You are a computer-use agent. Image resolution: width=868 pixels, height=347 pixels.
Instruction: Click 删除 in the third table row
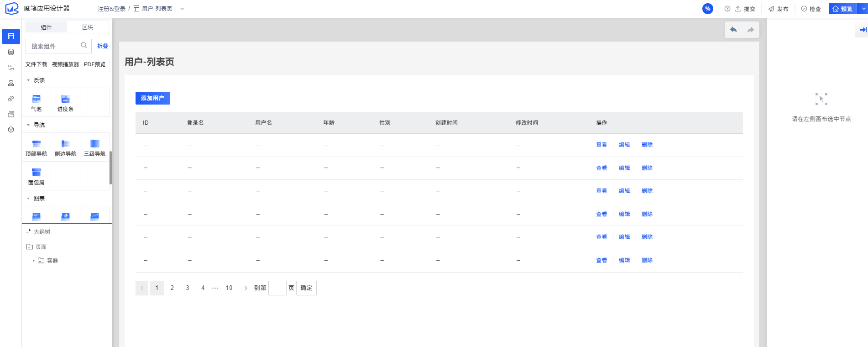click(647, 191)
